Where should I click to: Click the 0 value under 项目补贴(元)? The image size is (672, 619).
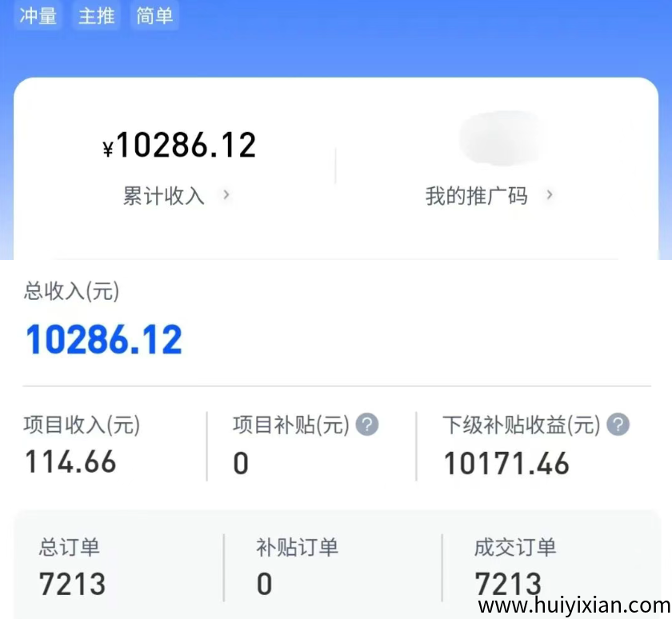tap(241, 463)
